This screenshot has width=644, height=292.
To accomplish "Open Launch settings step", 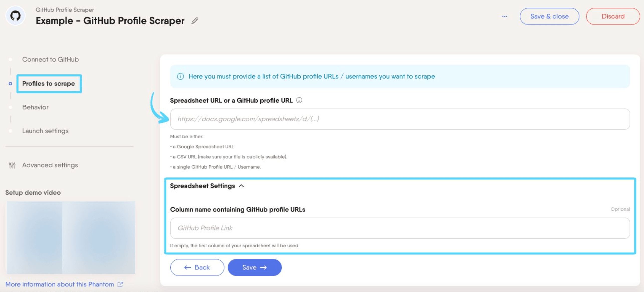I will tap(45, 131).
